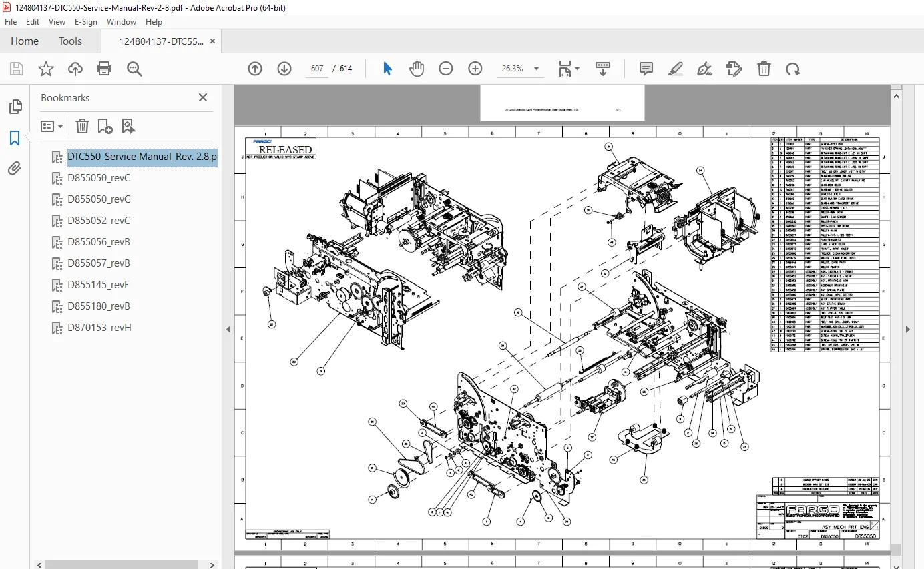
Task: Open the Help menu
Action: (154, 22)
